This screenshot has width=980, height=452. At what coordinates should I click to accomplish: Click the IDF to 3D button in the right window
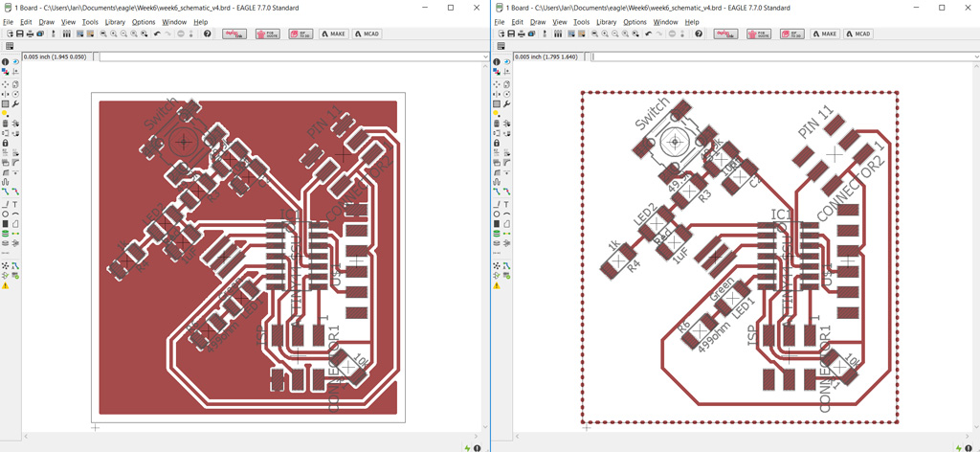click(791, 34)
